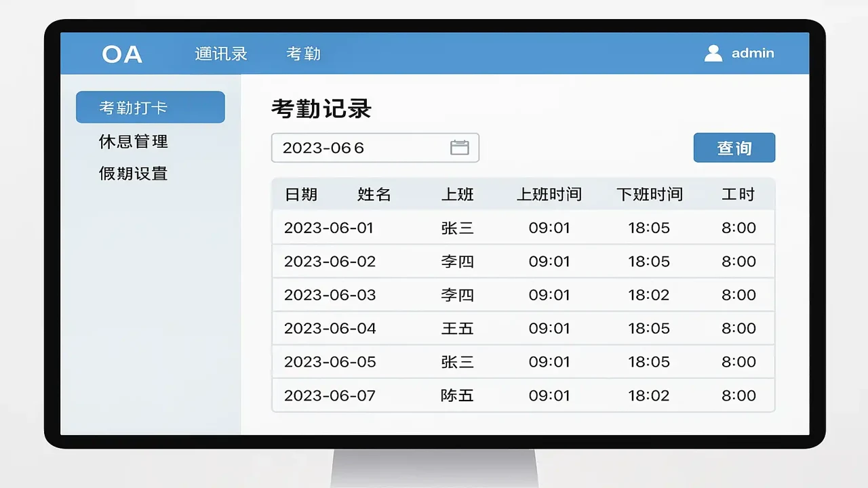The width and height of the screenshot is (868, 488).
Task: Click 09:01 in the 2023-06-01 row
Action: click(549, 228)
